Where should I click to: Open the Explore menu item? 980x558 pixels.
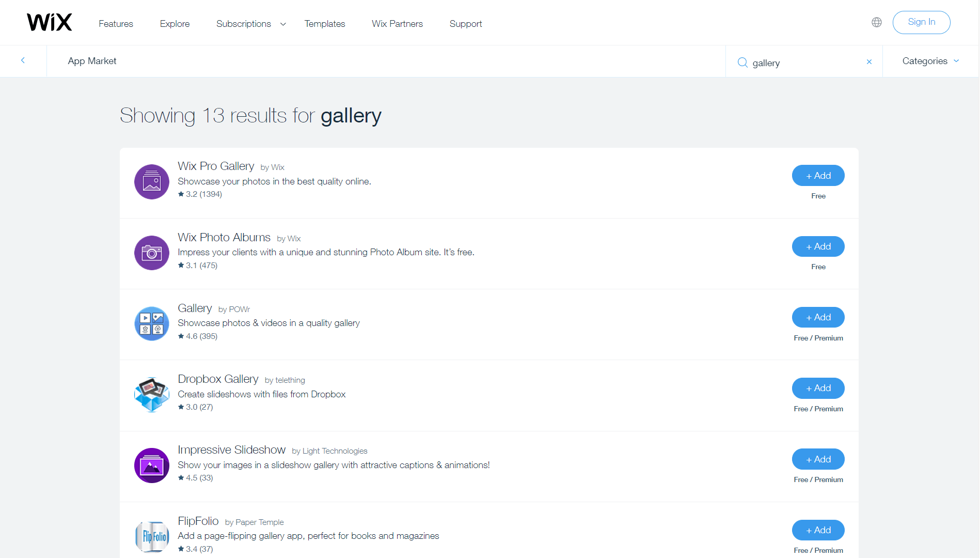click(x=175, y=24)
